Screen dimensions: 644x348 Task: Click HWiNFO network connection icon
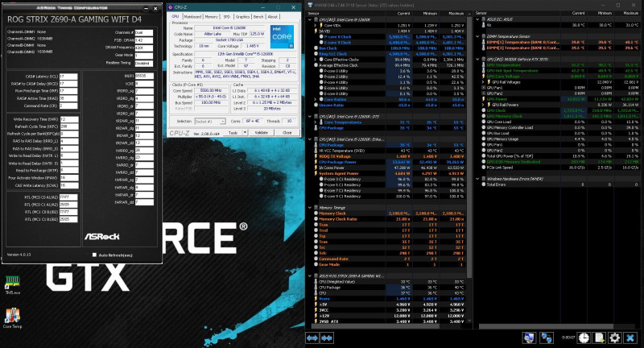[547, 338]
